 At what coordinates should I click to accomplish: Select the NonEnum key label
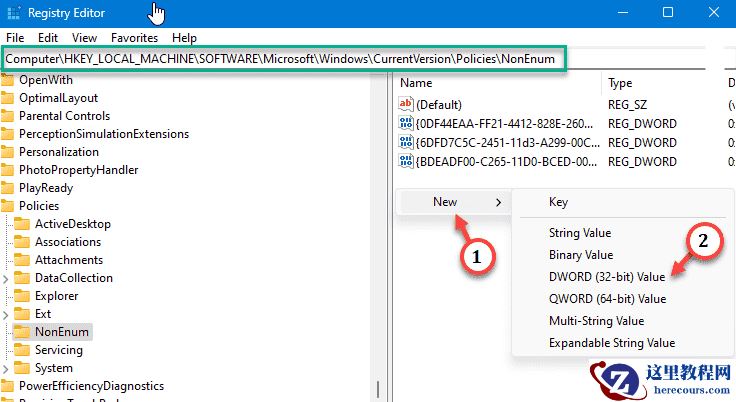(61, 332)
